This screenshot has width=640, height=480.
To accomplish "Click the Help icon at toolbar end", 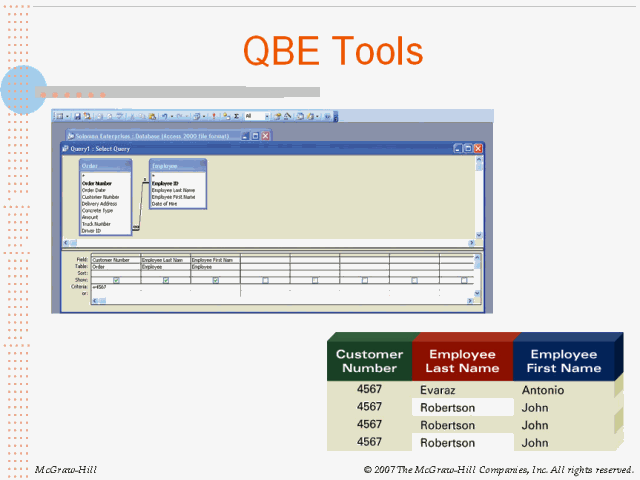I will (x=327, y=117).
